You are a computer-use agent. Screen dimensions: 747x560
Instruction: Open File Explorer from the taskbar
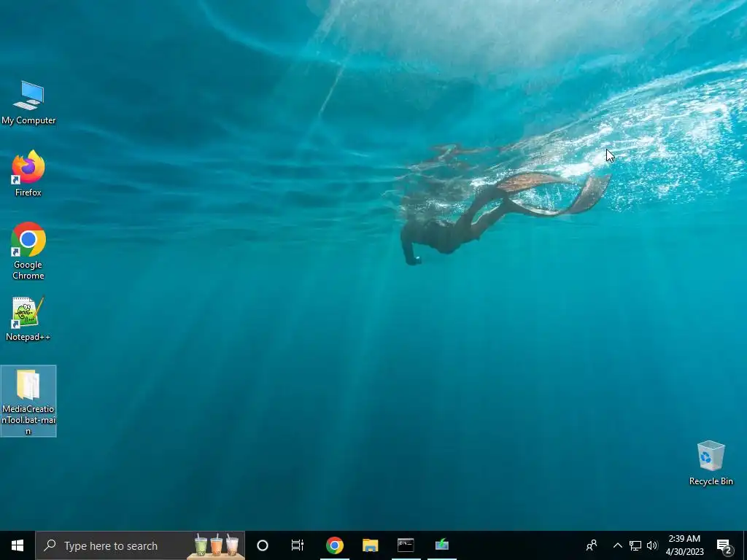tap(370, 545)
